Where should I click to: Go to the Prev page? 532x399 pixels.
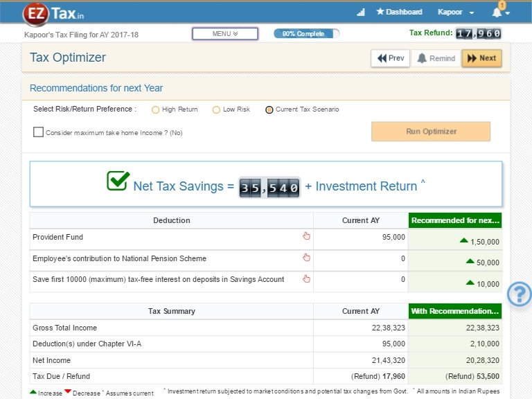[390, 58]
